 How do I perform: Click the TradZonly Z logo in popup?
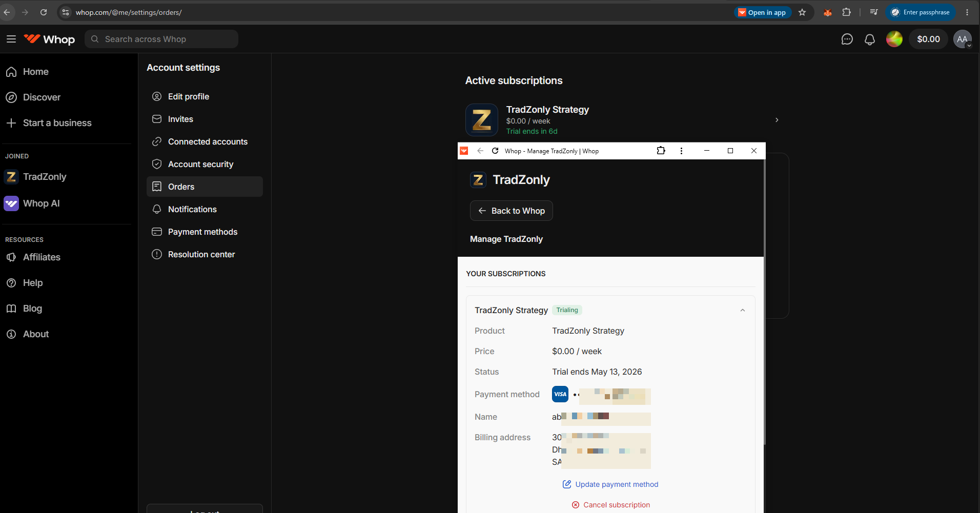point(478,180)
